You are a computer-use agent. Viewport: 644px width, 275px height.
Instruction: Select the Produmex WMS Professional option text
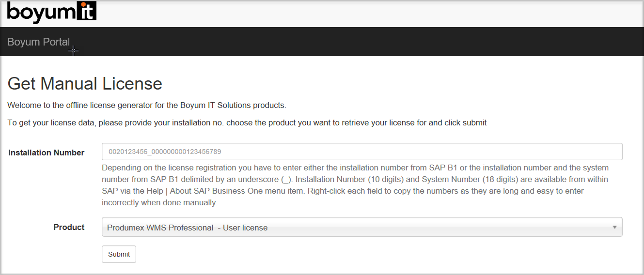[x=187, y=228]
